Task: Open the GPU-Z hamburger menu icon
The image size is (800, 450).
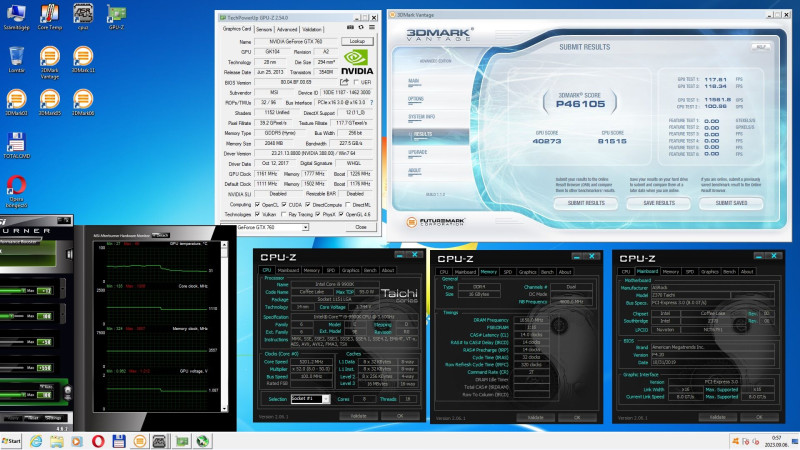Action: click(372, 28)
